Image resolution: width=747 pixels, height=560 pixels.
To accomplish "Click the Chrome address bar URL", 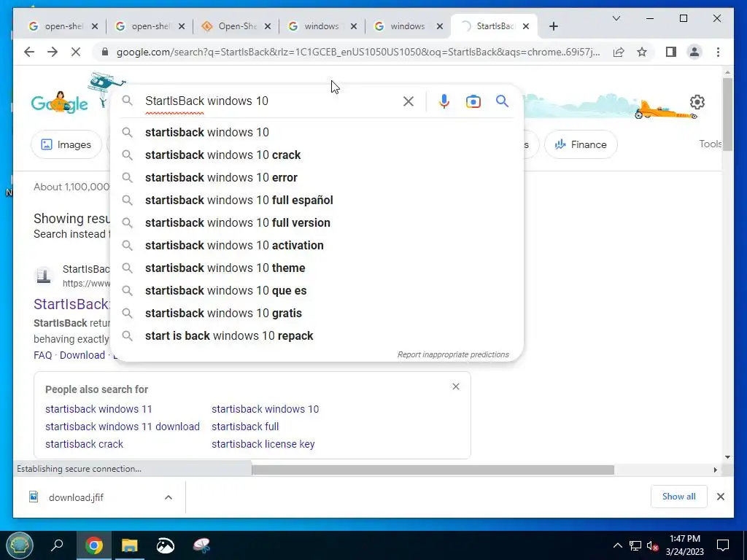I will tap(357, 52).
